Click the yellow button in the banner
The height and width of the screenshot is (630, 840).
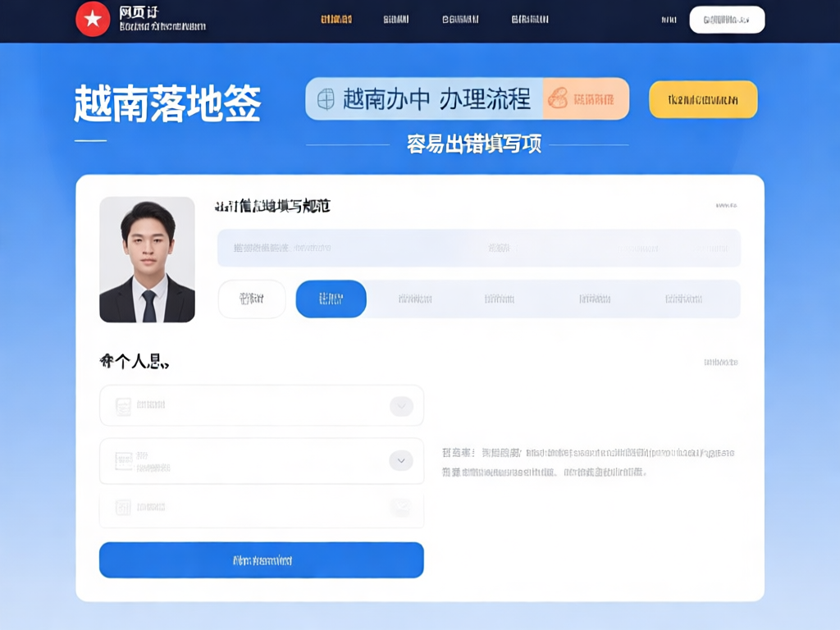click(x=703, y=99)
